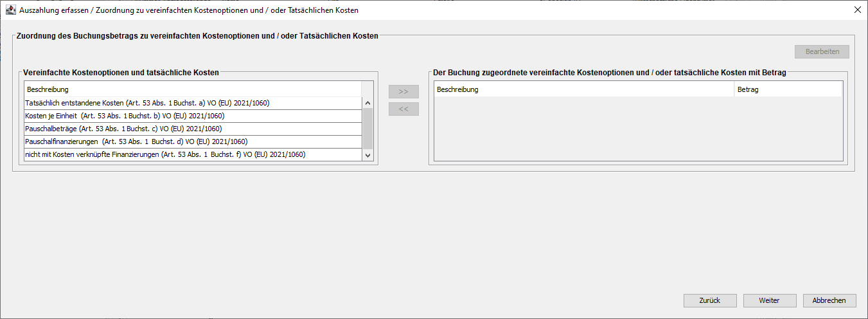Proceed with the Weiter button
The width and height of the screenshot is (868, 319).
point(769,300)
